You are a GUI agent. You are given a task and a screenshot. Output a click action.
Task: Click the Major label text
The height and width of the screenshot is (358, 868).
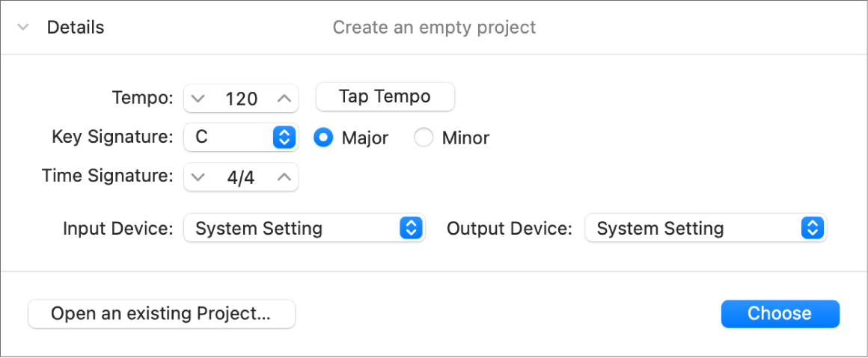[x=364, y=138]
